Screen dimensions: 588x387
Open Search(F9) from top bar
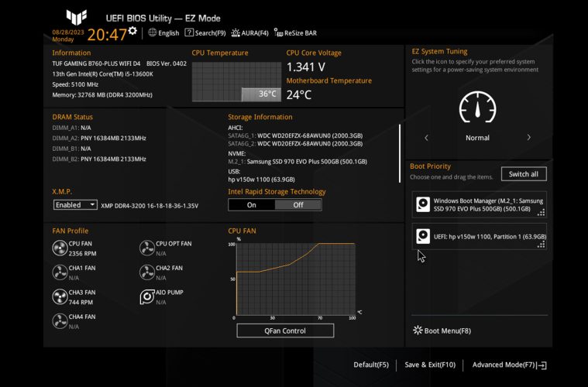point(205,33)
